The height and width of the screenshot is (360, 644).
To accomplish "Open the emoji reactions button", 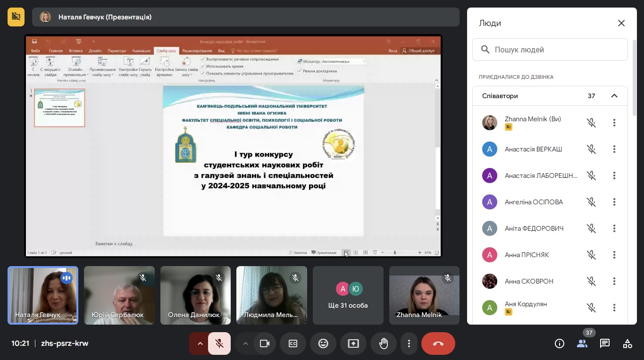I will click(x=323, y=343).
